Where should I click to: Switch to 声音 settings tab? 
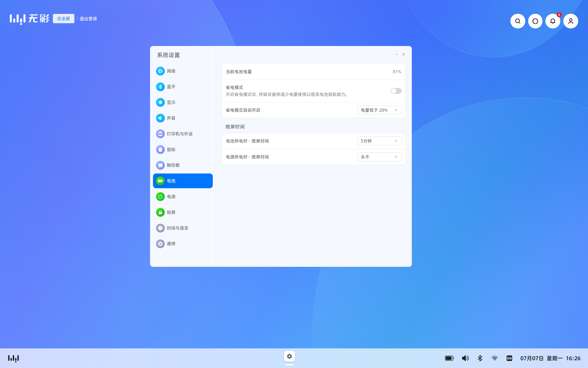(183, 118)
